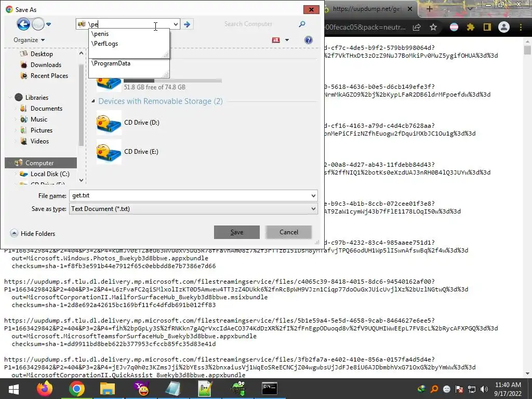Bookmark the page with the star icon

point(433,27)
